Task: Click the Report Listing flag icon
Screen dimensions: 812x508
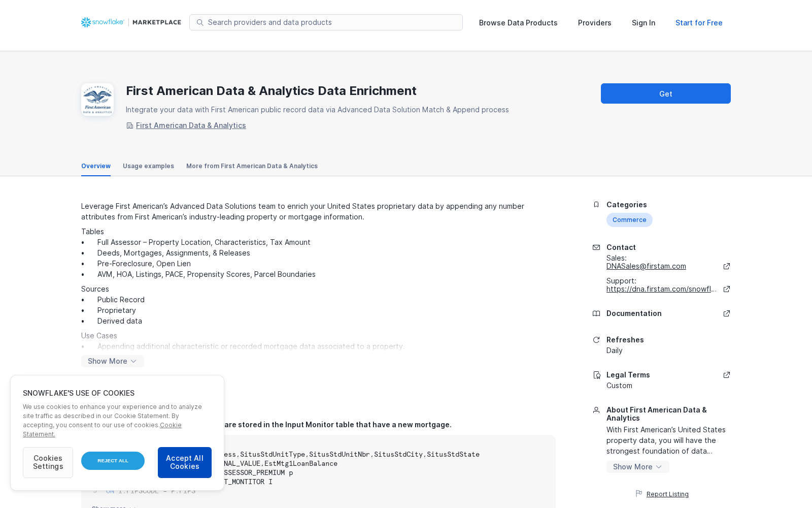Action: pos(639,494)
